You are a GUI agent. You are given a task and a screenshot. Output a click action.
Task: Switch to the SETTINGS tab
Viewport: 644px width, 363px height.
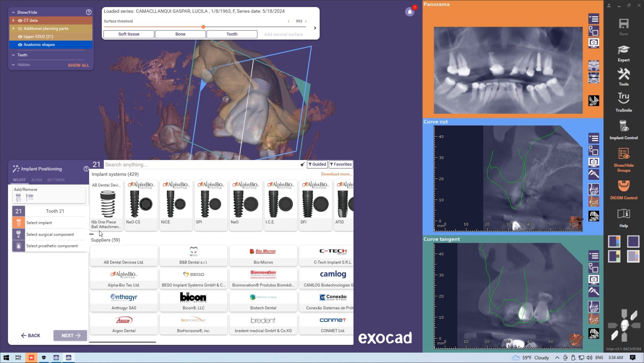56,180
